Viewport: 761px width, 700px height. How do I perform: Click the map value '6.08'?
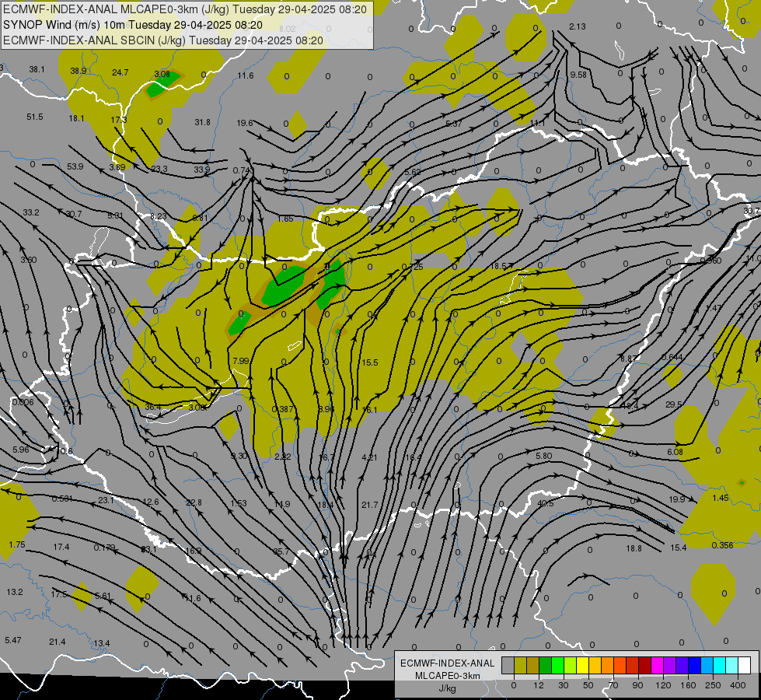675,452
